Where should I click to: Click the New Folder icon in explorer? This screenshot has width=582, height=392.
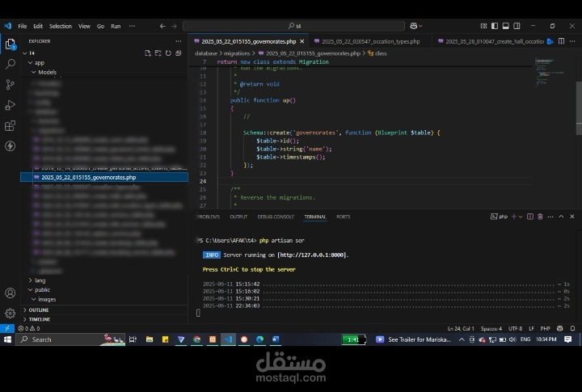(x=158, y=53)
